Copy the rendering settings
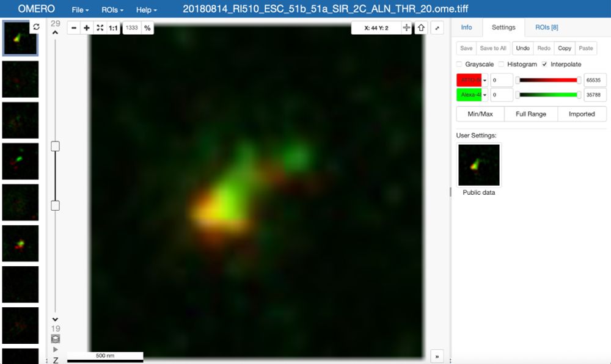Viewport: 611px width, 364px height. pyautogui.click(x=564, y=48)
